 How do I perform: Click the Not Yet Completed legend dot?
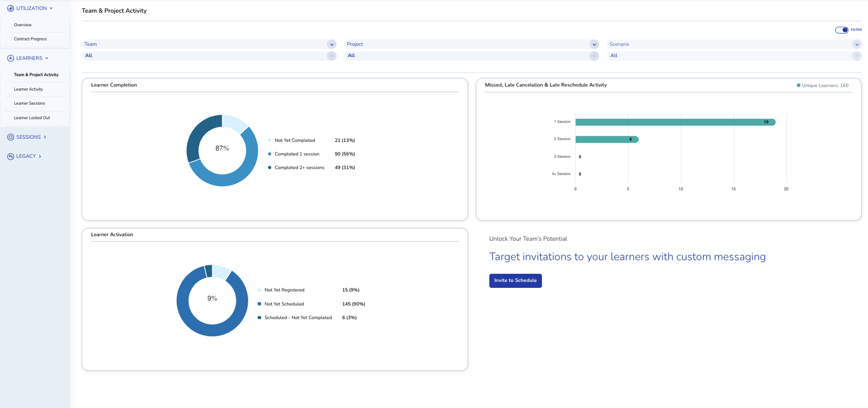coord(269,140)
